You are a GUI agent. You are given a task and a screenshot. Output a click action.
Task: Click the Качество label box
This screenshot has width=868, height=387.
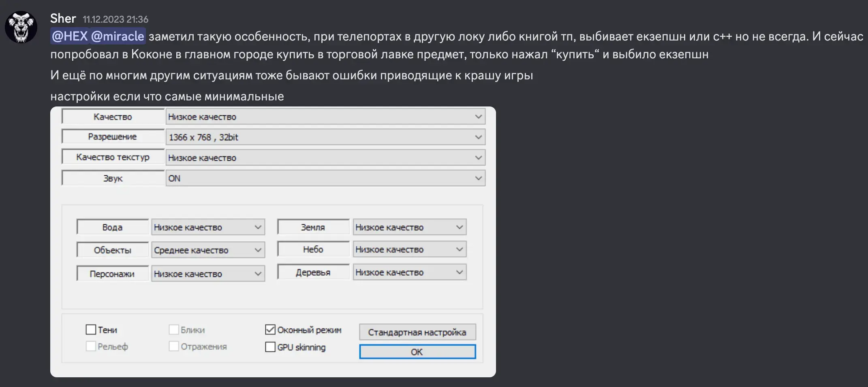coord(113,117)
